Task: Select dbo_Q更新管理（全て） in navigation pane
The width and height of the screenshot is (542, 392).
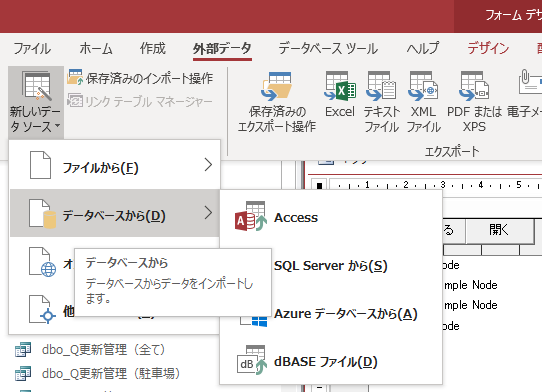Action: coord(103,350)
